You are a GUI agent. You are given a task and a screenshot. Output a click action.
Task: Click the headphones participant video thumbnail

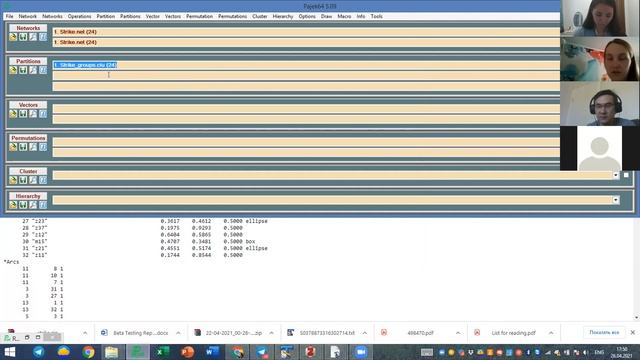tap(600, 104)
